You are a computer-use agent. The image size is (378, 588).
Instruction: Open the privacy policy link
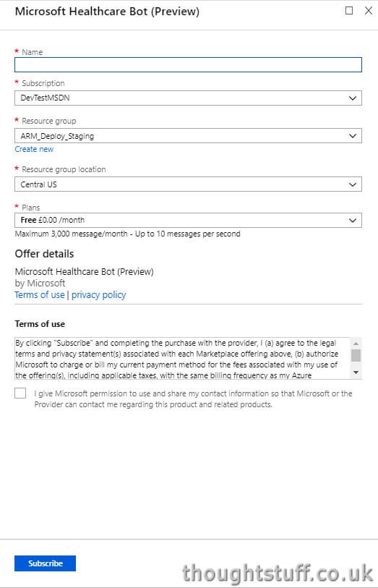[x=98, y=295]
